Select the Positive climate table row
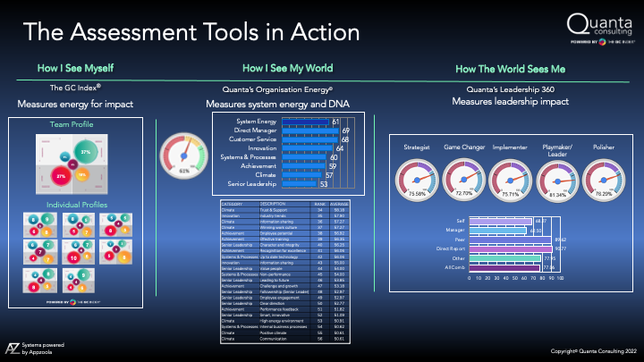Screen dimensions: 644x362 pos(285,333)
